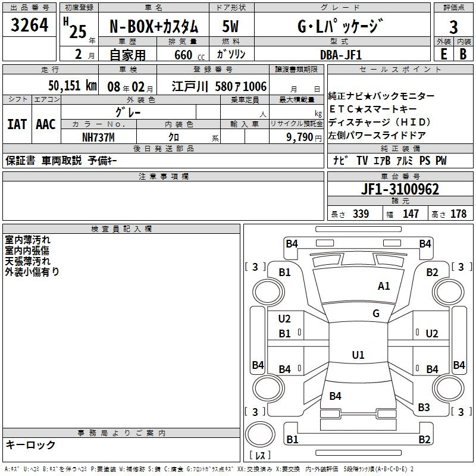Select recycle deposit 9,790円
Viewport: 476px width, 476px height.
pyautogui.click(x=304, y=137)
